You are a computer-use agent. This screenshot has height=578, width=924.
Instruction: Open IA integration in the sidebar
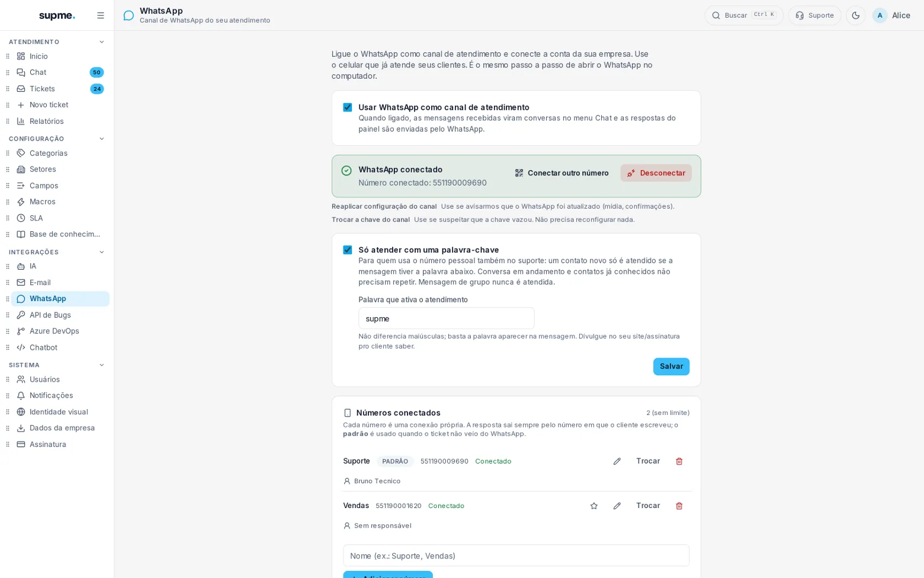coord(60,266)
